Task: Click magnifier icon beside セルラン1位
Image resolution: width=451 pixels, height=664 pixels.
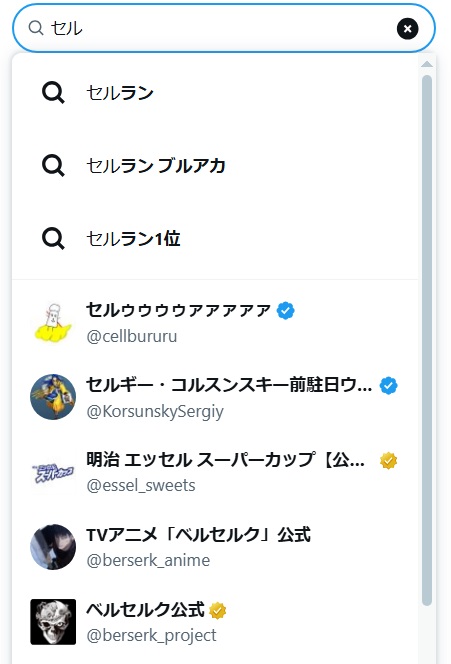Action: pyautogui.click(x=53, y=238)
